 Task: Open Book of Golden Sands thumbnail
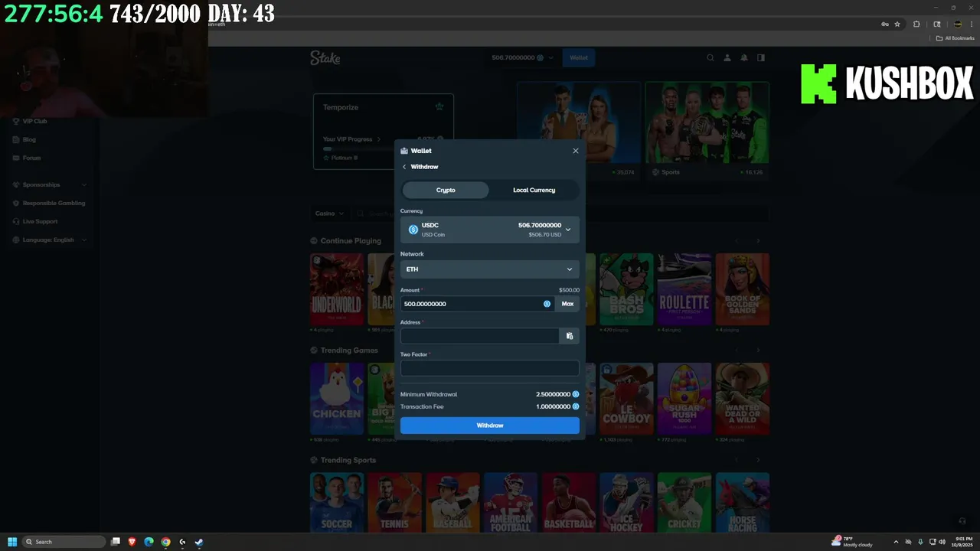[743, 289]
